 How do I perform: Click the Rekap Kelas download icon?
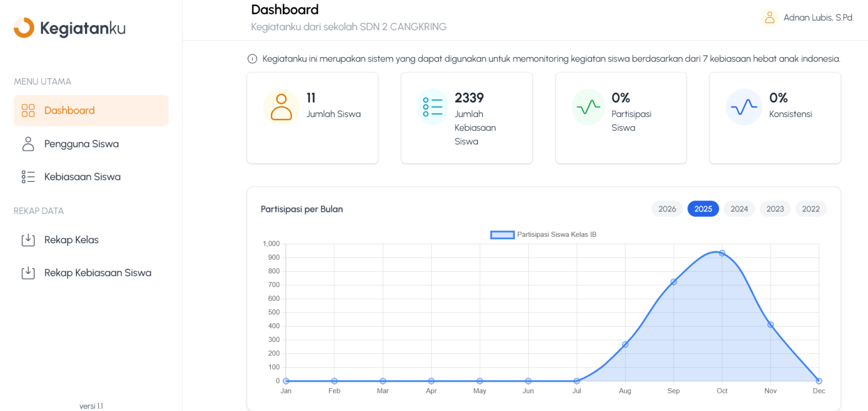[28, 240]
